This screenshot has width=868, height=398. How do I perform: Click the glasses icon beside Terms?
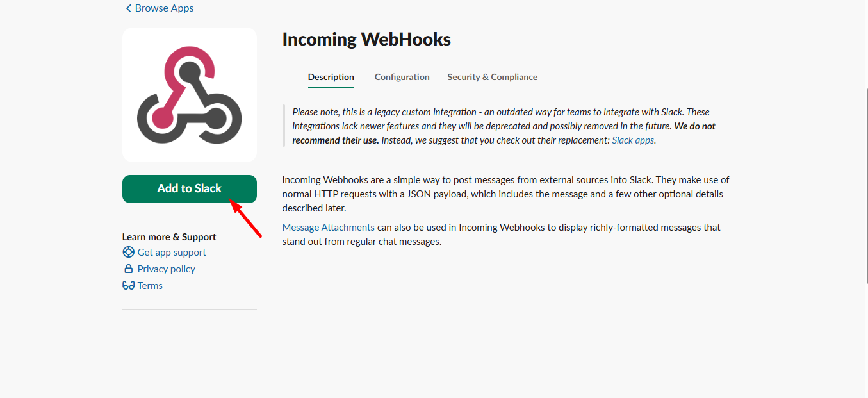click(x=128, y=285)
